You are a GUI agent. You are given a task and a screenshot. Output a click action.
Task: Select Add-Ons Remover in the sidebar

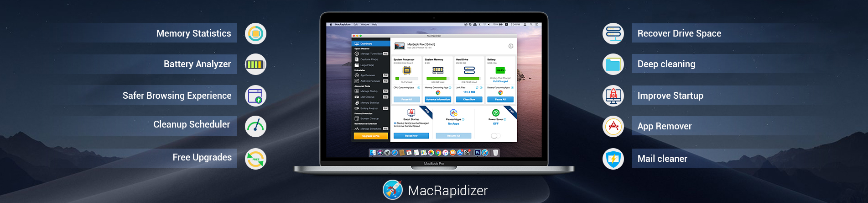371,81
